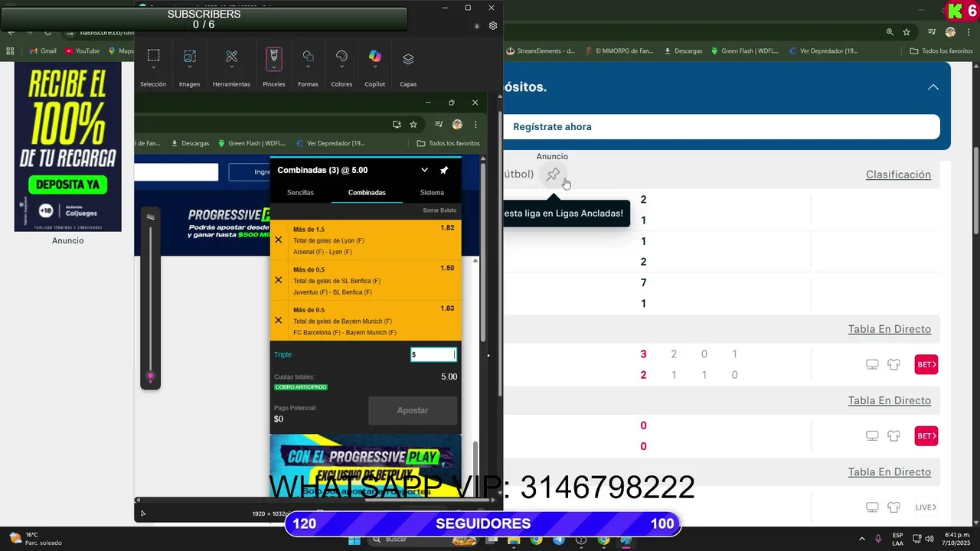Switch to the Sencillas tab
Image resolution: width=980 pixels, height=551 pixels.
coord(300,193)
